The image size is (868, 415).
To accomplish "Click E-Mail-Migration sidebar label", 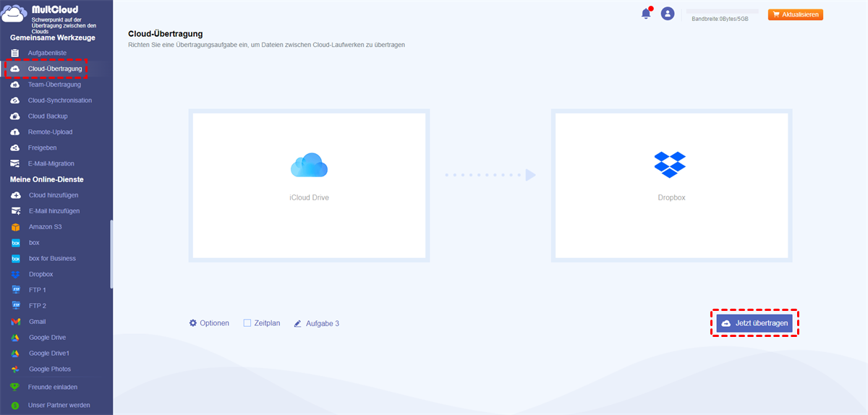I will pos(51,164).
